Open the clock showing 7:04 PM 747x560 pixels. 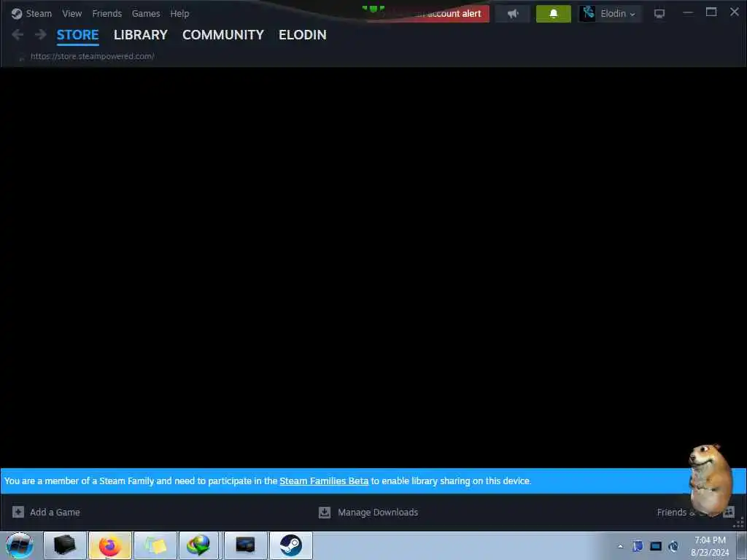(x=710, y=545)
